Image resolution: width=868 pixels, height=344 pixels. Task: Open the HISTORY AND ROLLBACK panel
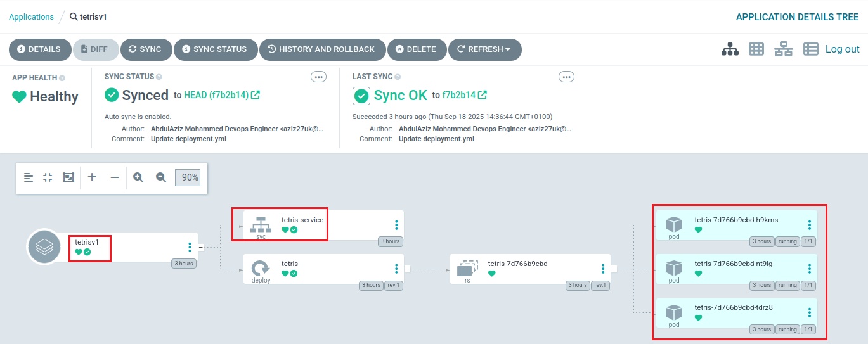[321, 49]
